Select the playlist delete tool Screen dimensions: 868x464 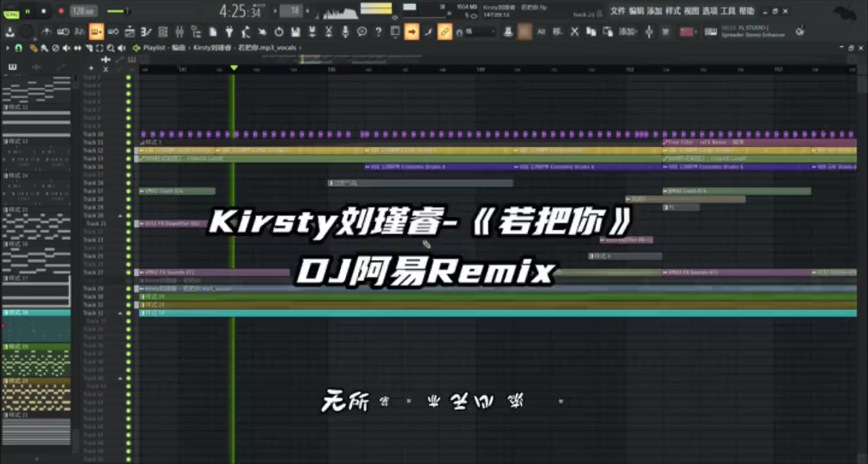pos(55,48)
